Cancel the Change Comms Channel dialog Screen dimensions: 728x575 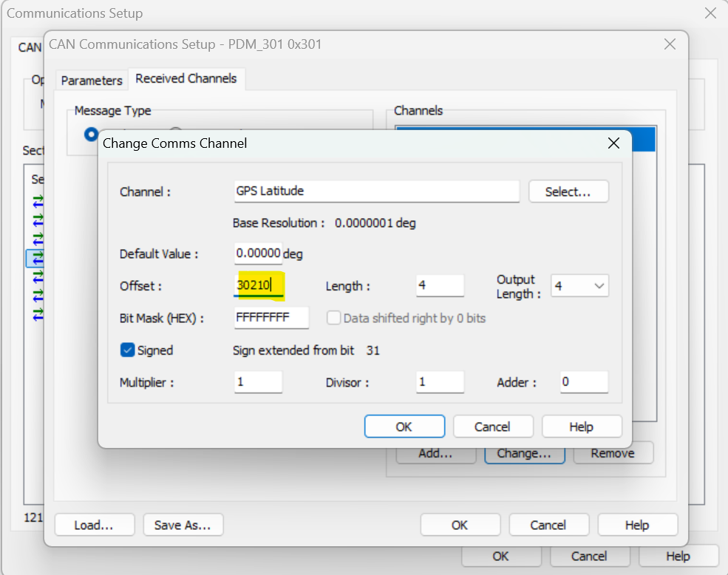click(492, 426)
